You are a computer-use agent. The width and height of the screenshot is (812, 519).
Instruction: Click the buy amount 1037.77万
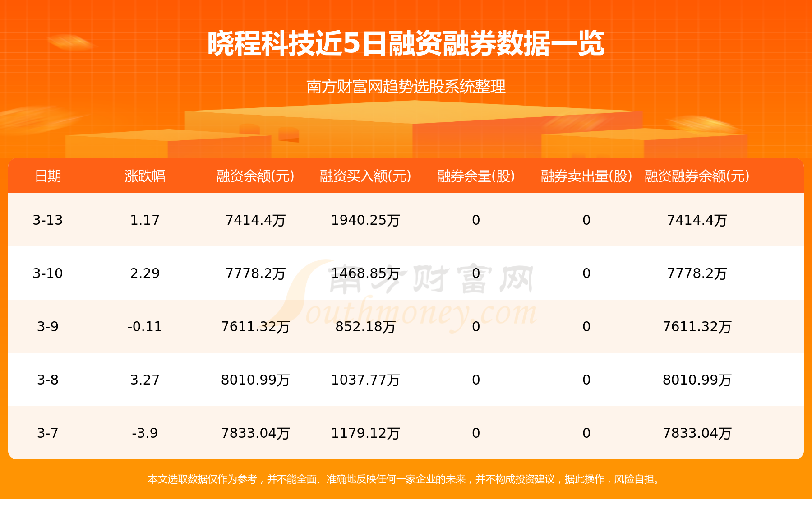pyautogui.click(x=365, y=380)
